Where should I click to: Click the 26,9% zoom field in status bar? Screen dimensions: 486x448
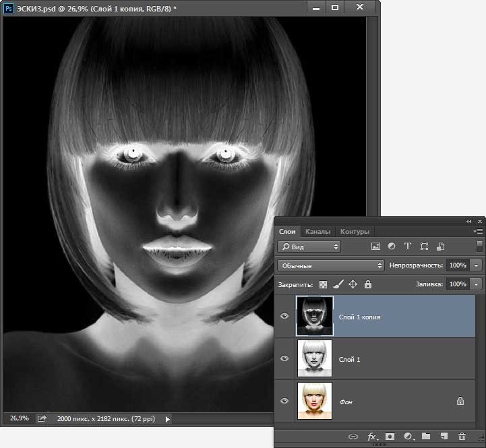click(x=20, y=418)
